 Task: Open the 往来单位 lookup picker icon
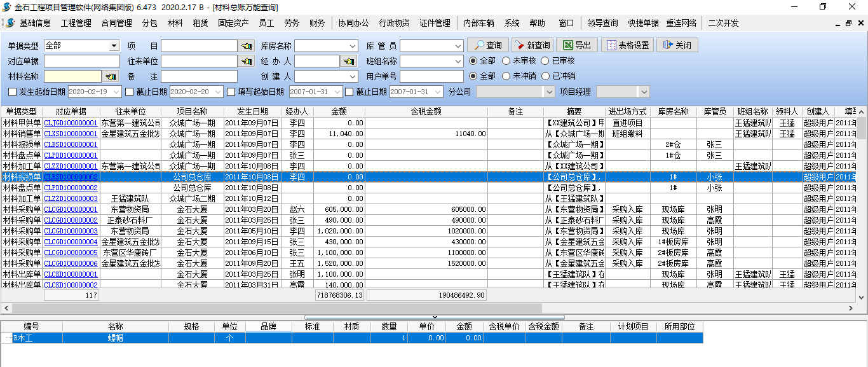(x=246, y=61)
